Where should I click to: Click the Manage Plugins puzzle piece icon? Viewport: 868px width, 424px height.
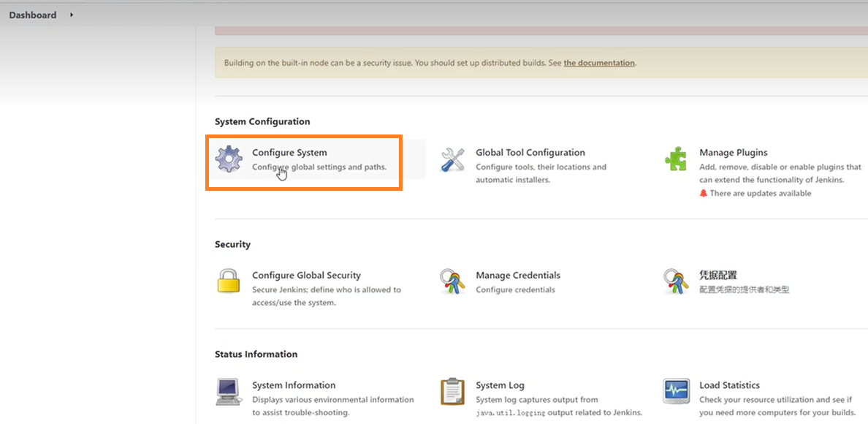676,159
